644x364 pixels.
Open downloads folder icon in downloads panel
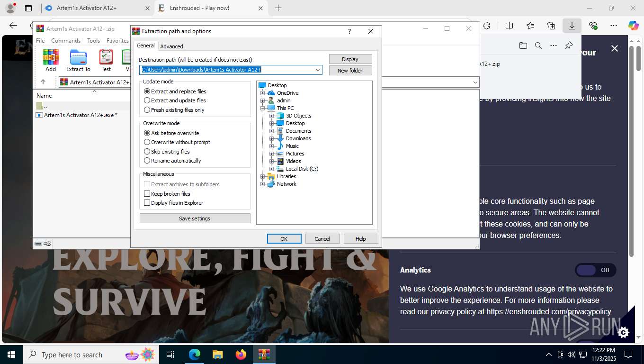point(523,45)
